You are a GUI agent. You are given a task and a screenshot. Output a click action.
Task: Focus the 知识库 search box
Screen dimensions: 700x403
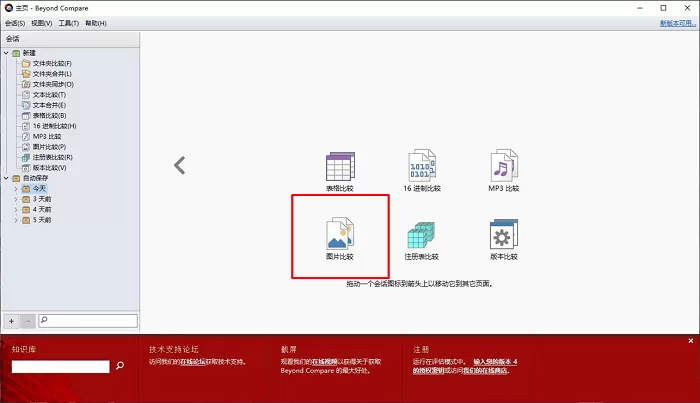point(60,366)
